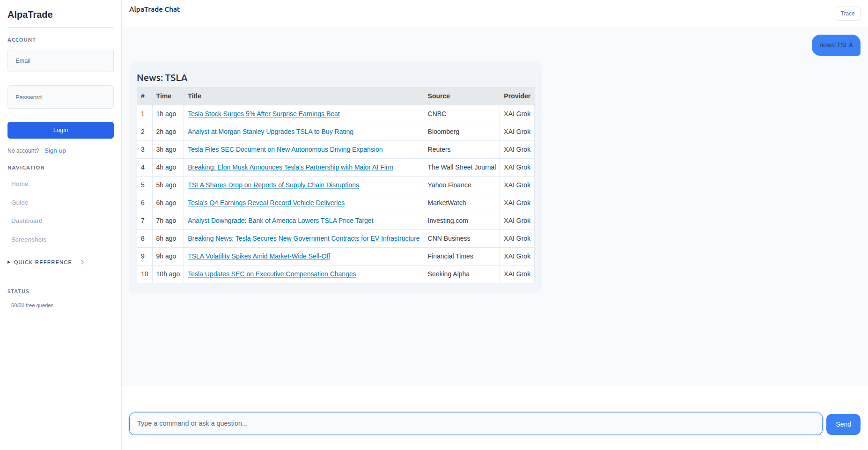
Task: Open the Screenshots navigation item
Action: coord(29,240)
